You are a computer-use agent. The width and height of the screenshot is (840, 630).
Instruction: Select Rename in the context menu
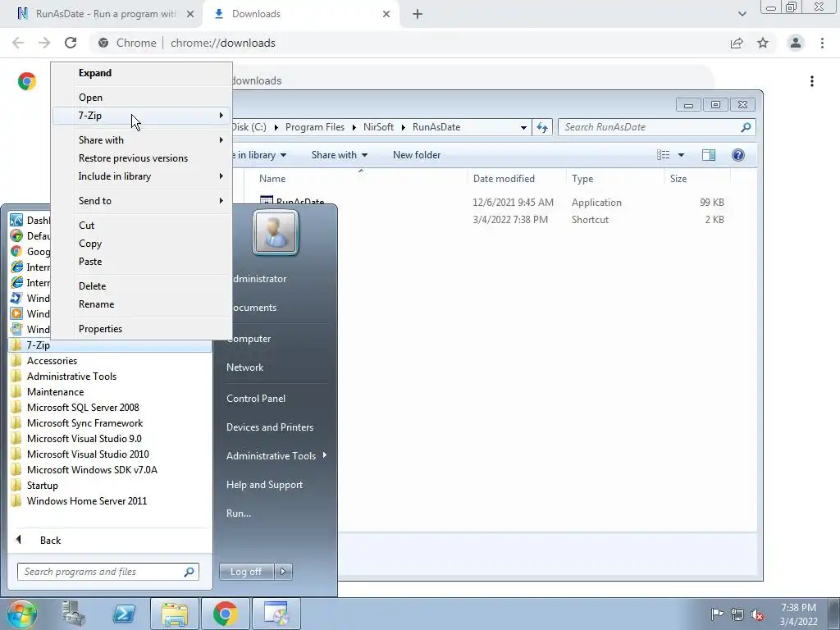coord(142,304)
